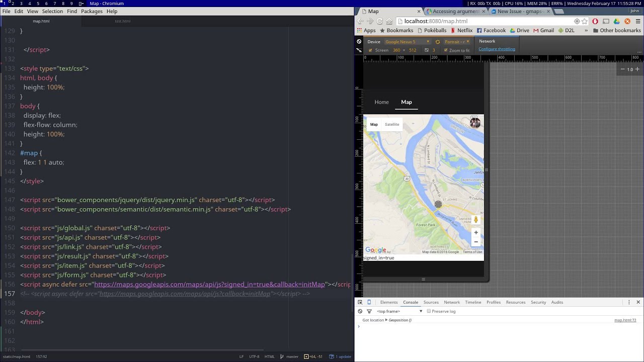Activate the inspect element tool
644x362 pixels.
tap(360, 302)
